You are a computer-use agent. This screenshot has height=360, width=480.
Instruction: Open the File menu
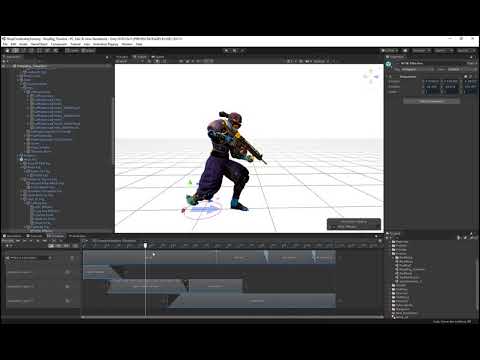(5, 44)
